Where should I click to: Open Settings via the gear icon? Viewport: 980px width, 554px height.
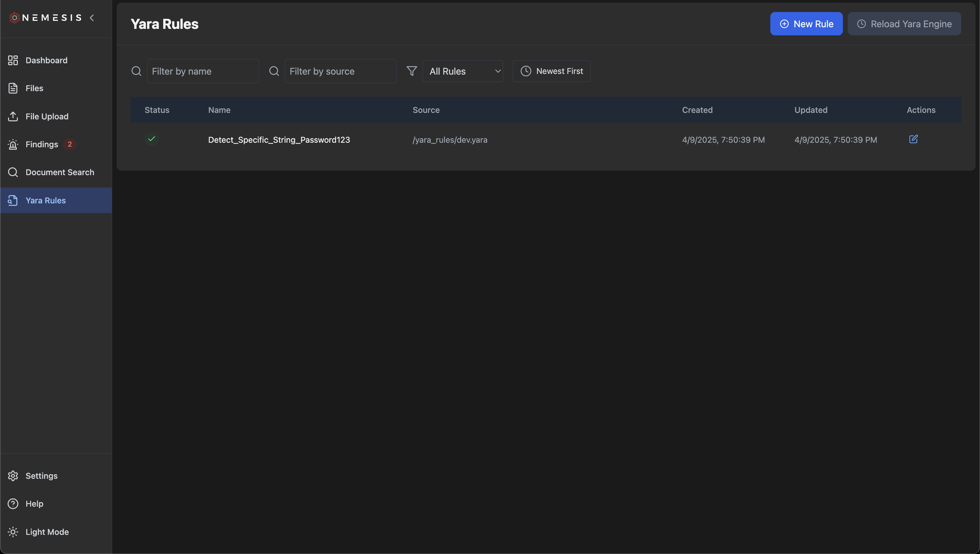pos(13,476)
